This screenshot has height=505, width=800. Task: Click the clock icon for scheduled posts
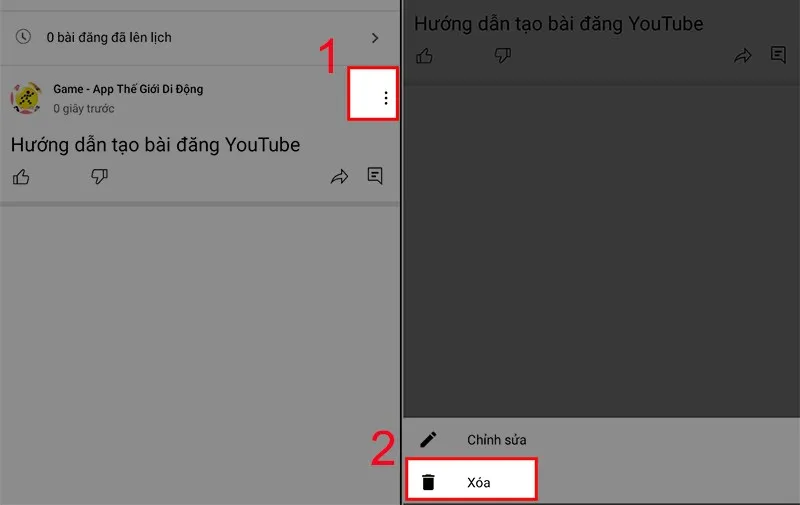click(x=23, y=37)
